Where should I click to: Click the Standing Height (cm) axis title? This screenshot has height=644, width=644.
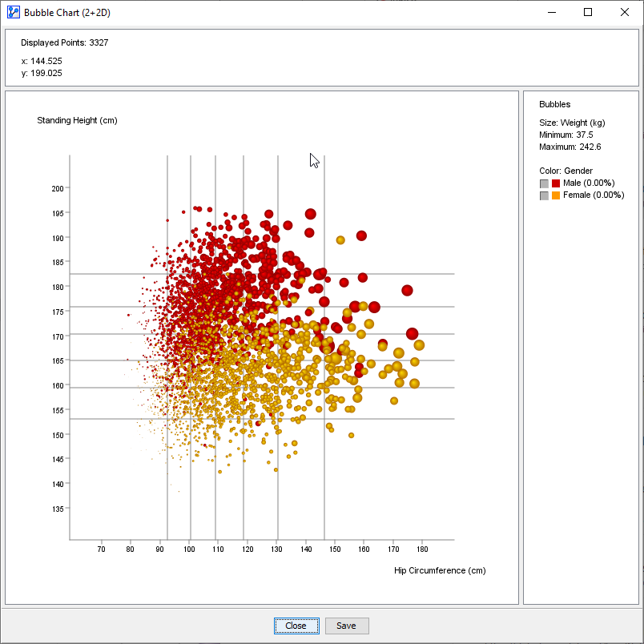point(77,121)
